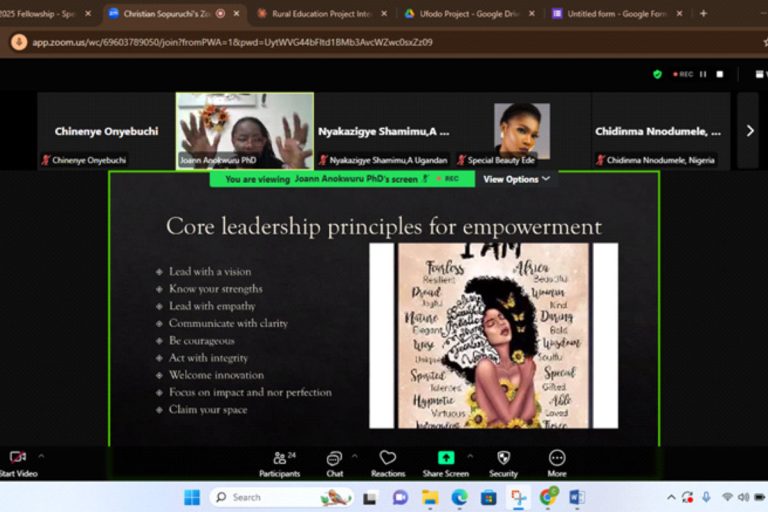
Task: Switch to the Untitled form Google Forms tab
Action: point(613,14)
